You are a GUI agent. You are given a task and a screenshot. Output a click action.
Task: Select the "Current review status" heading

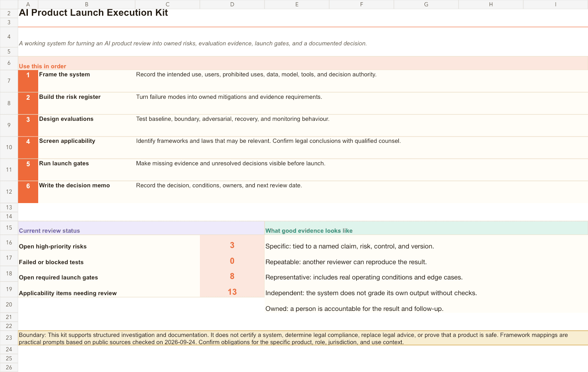click(x=49, y=231)
